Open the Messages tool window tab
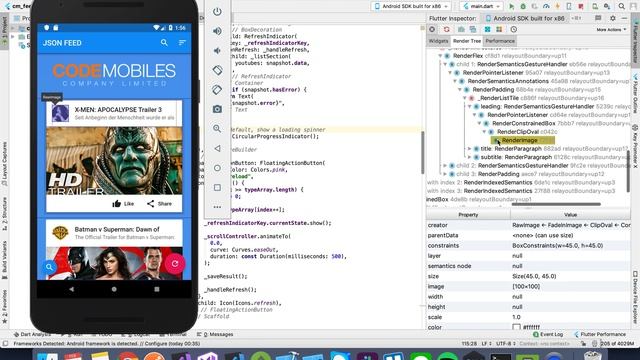Viewport: 640px width, 360px height. coord(215,334)
